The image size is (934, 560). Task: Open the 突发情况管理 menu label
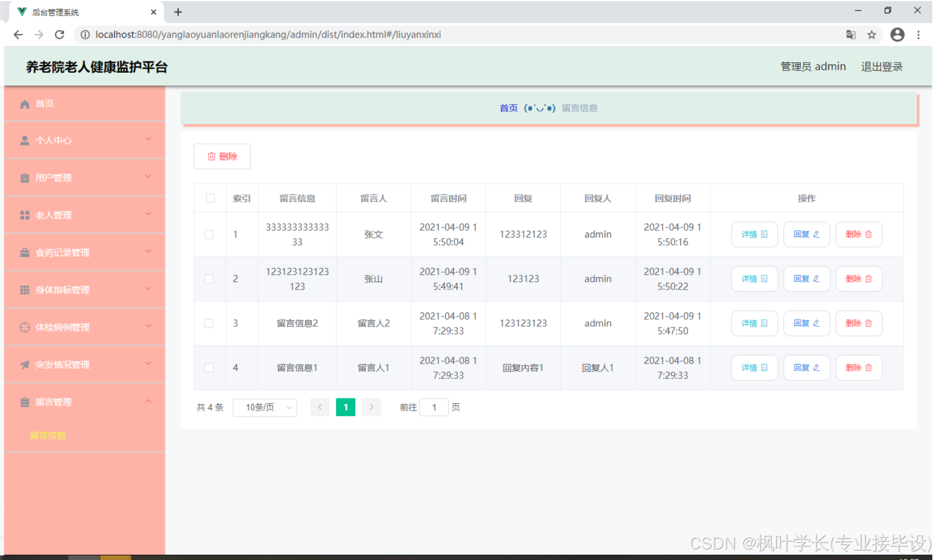pyautogui.click(x=62, y=365)
